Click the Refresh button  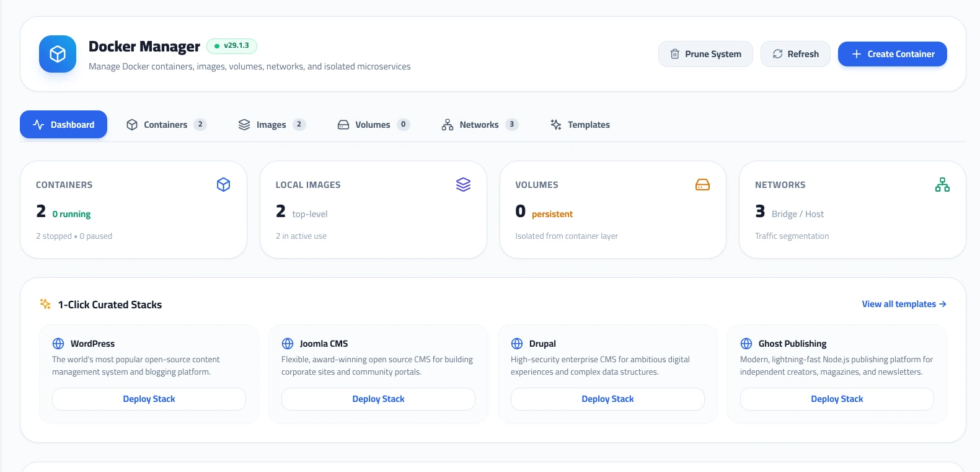click(x=795, y=54)
